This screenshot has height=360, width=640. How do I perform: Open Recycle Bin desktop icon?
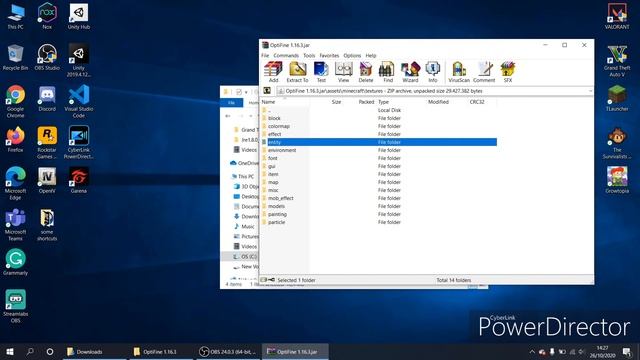(16, 57)
